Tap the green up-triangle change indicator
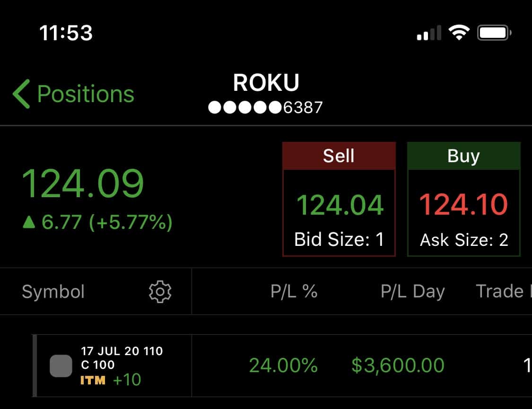The height and width of the screenshot is (409, 532). [x=29, y=222]
